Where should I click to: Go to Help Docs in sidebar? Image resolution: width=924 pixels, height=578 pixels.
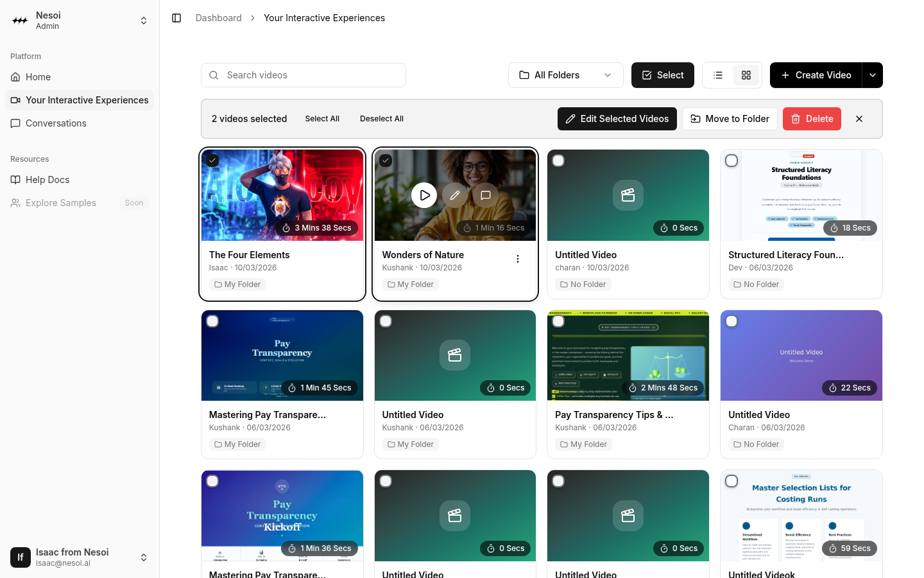pyautogui.click(x=47, y=180)
